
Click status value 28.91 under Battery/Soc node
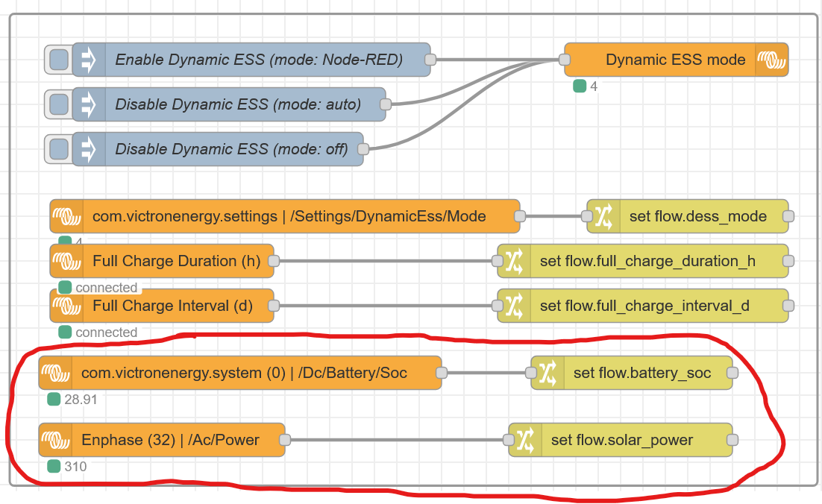coord(81,400)
